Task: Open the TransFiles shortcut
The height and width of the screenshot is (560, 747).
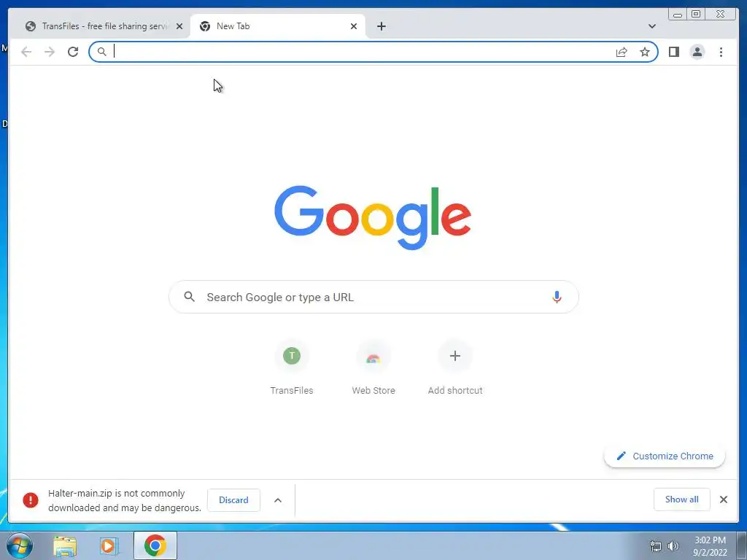Action: click(292, 368)
